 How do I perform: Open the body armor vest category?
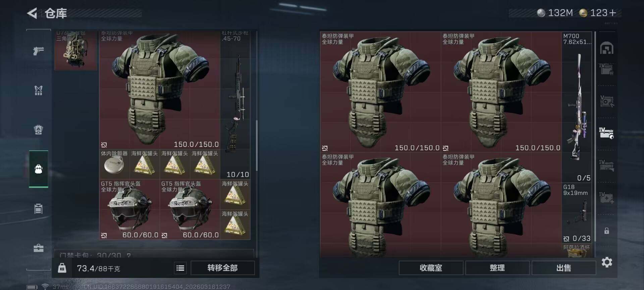tap(38, 90)
